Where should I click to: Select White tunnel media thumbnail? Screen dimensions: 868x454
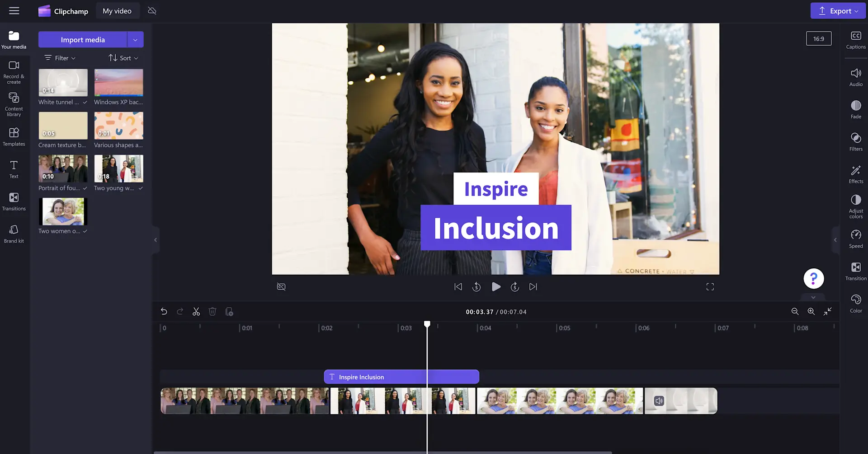(x=63, y=83)
